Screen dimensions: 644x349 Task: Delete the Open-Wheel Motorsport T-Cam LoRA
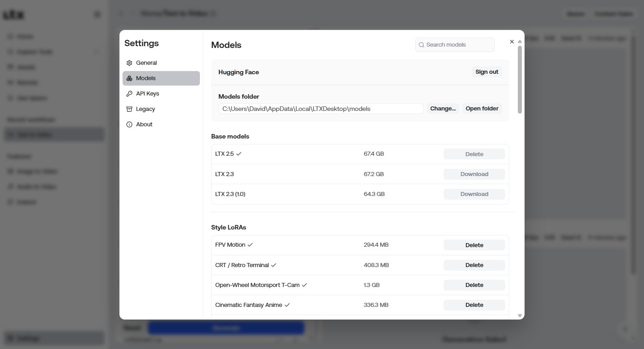(x=474, y=285)
